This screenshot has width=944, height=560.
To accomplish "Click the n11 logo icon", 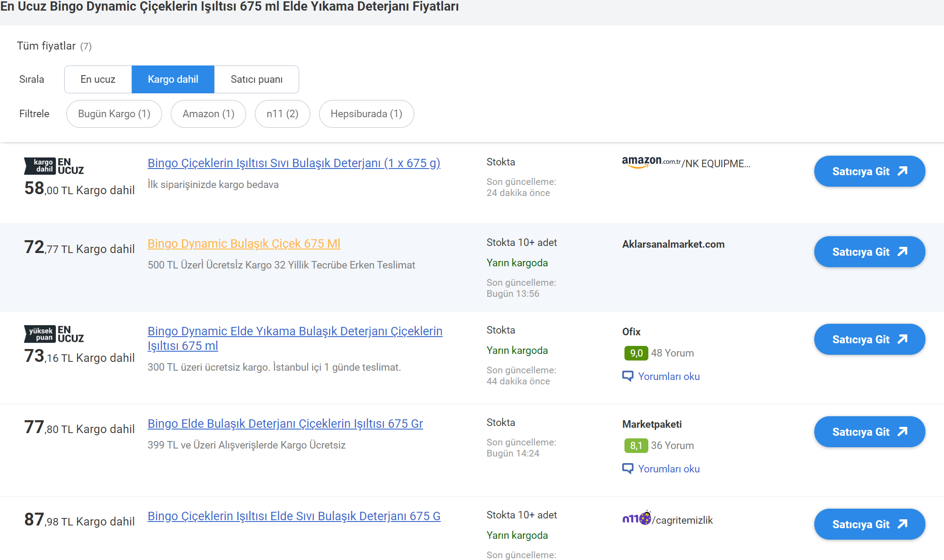I will [x=637, y=518].
